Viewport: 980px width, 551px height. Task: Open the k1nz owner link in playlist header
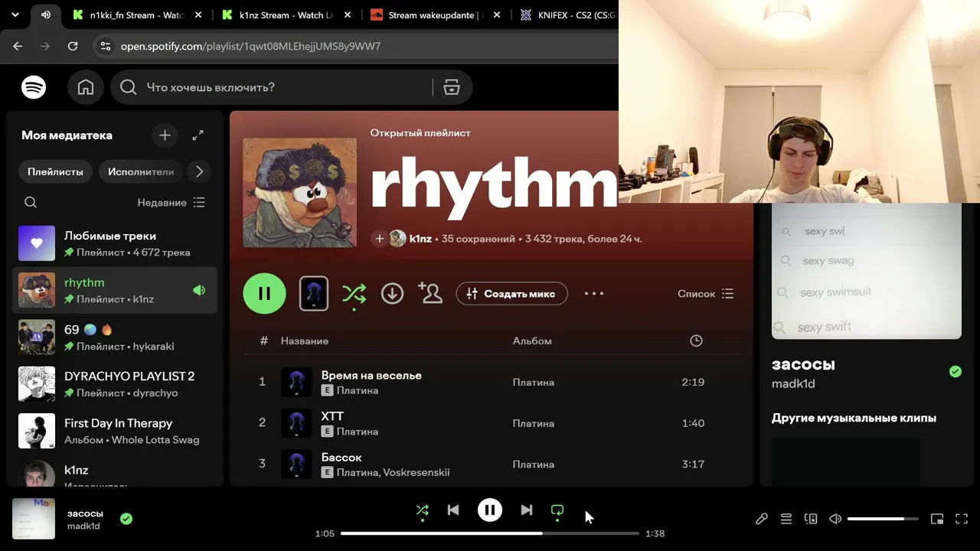(420, 239)
